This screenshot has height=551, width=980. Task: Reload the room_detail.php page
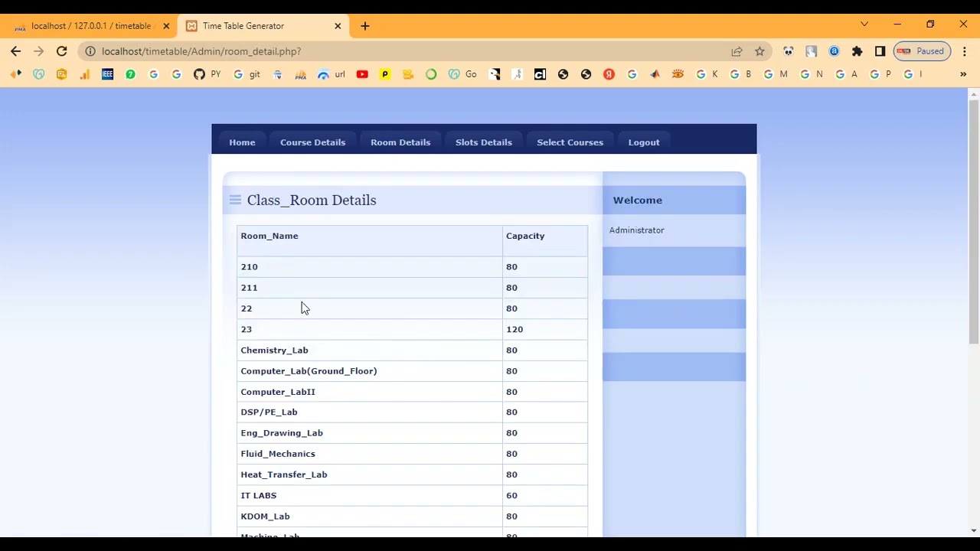click(x=61, y=51)
